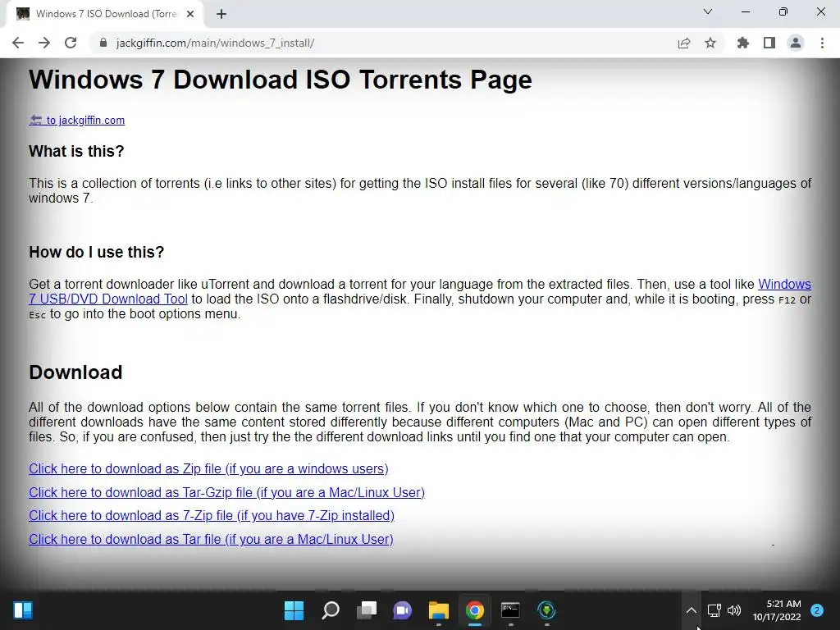Bookmark this page with the star icon

[710, 43]
